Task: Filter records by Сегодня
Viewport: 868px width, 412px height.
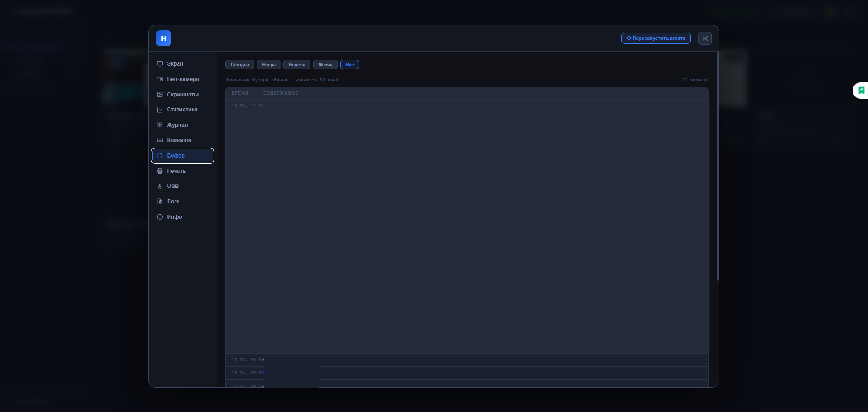Action: point(240,65)
